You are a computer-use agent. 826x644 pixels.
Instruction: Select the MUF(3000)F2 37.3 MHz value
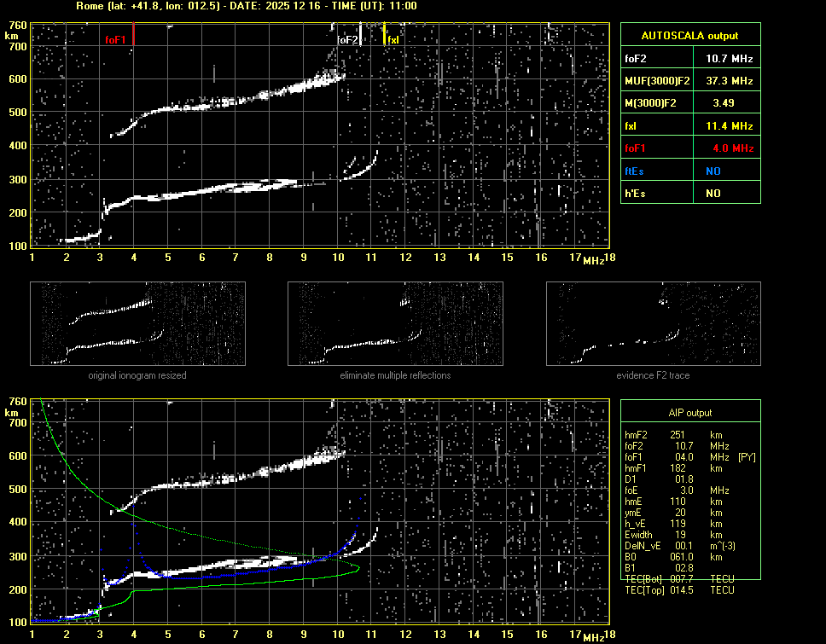coord(729,81)
